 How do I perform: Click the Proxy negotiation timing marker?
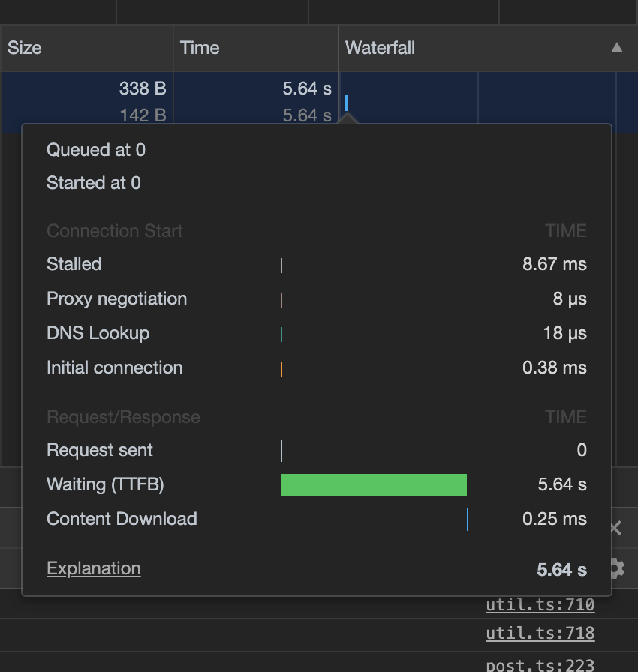pos(281,299)
